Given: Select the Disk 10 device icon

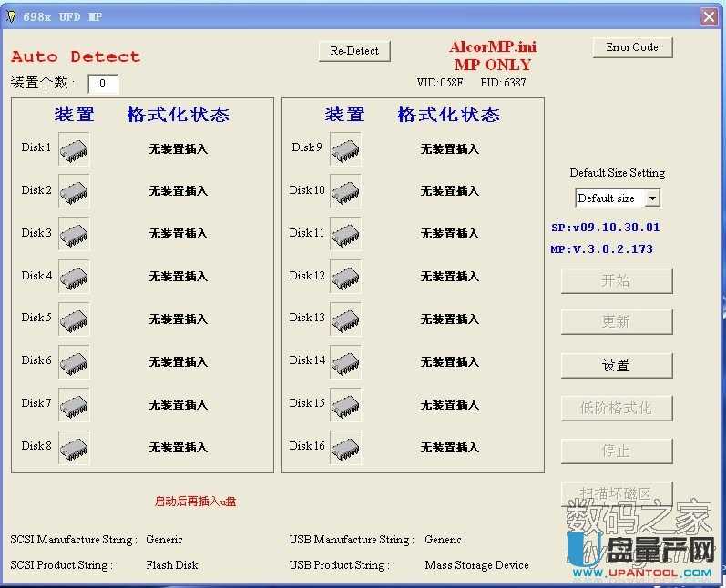Looking at the screenshot, I should coord(345,192).
